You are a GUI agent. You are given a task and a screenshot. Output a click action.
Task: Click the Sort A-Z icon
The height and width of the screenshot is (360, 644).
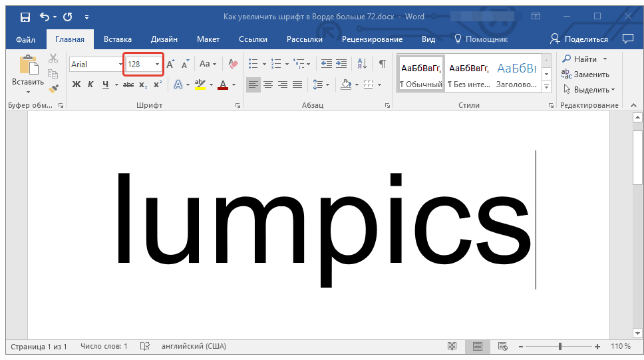362,64
